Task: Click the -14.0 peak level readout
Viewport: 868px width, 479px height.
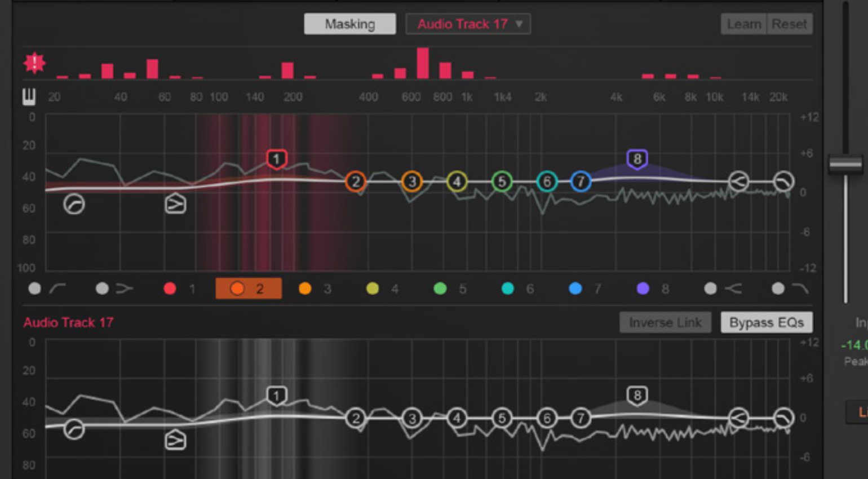Action: tap(854, 345)
